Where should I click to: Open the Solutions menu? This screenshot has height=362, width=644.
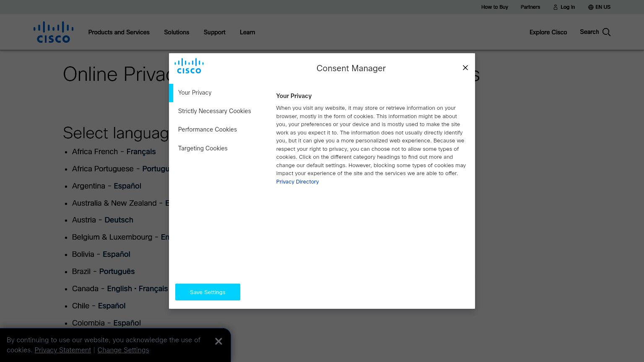coord(177,32)
